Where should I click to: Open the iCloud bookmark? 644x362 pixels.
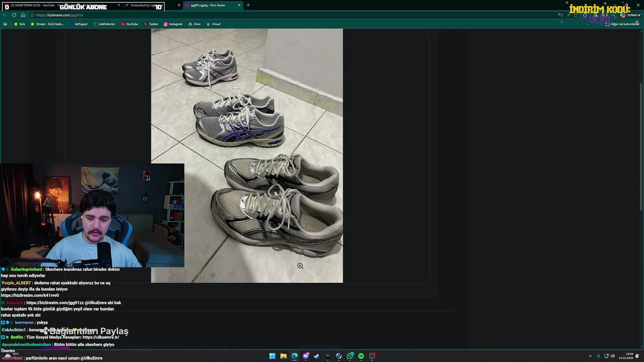tap(214, 24)
